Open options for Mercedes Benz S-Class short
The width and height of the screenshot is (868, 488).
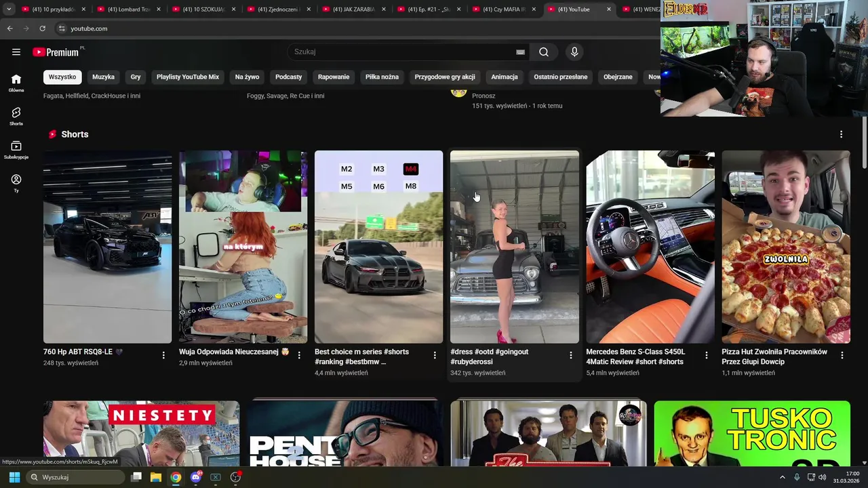point(706,355)
